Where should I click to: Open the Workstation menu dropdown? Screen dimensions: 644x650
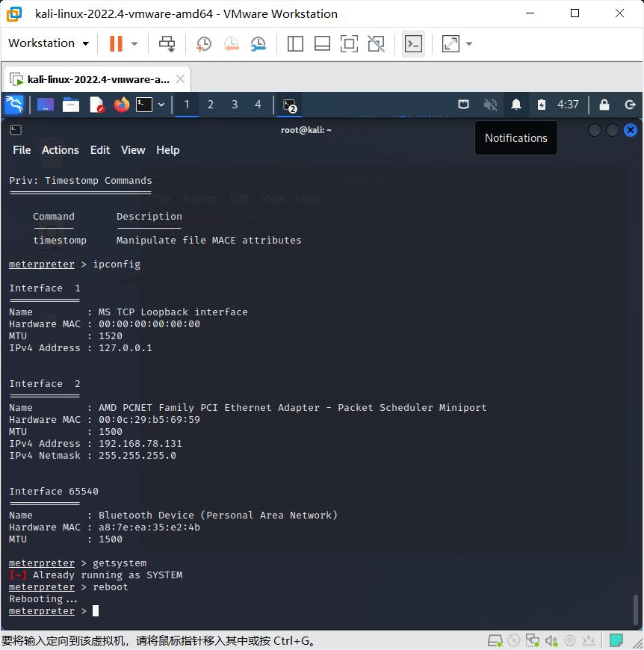point(49,43)
